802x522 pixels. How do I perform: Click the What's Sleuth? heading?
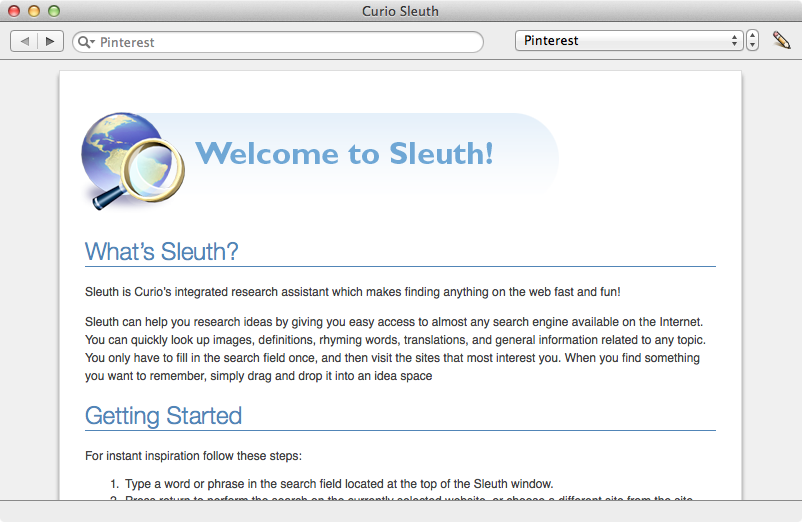[x=162, y=252]
